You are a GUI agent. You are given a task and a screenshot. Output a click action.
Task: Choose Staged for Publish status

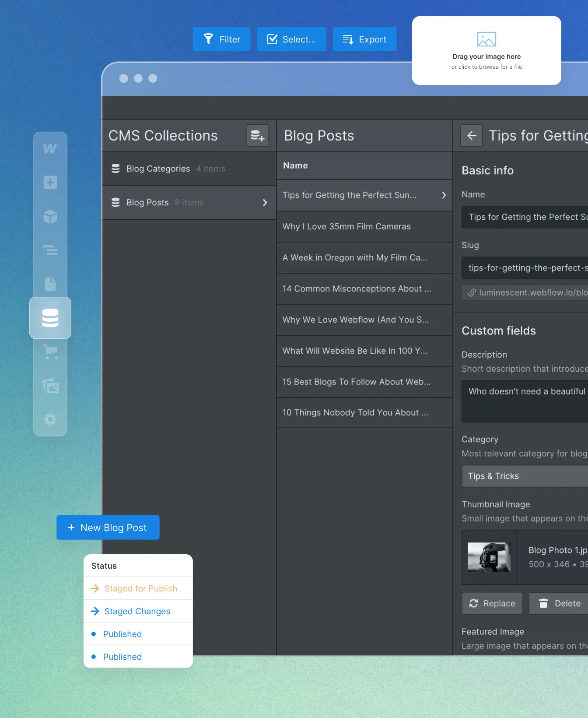138,588
